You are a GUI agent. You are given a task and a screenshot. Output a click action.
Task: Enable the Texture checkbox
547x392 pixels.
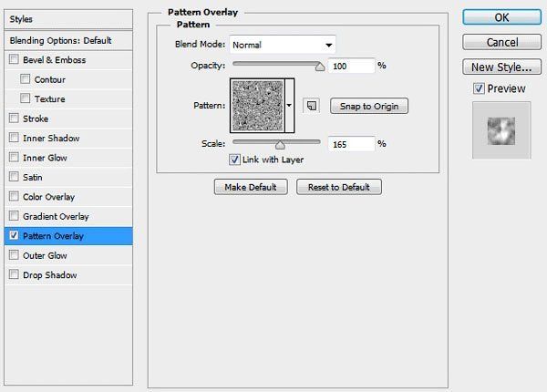point(26,98)
